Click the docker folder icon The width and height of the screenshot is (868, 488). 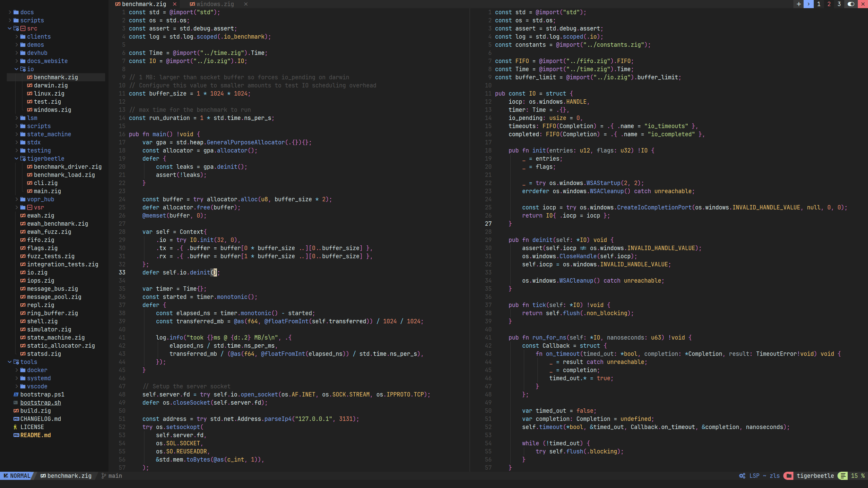pyautogui.click(x=23, y=370)
